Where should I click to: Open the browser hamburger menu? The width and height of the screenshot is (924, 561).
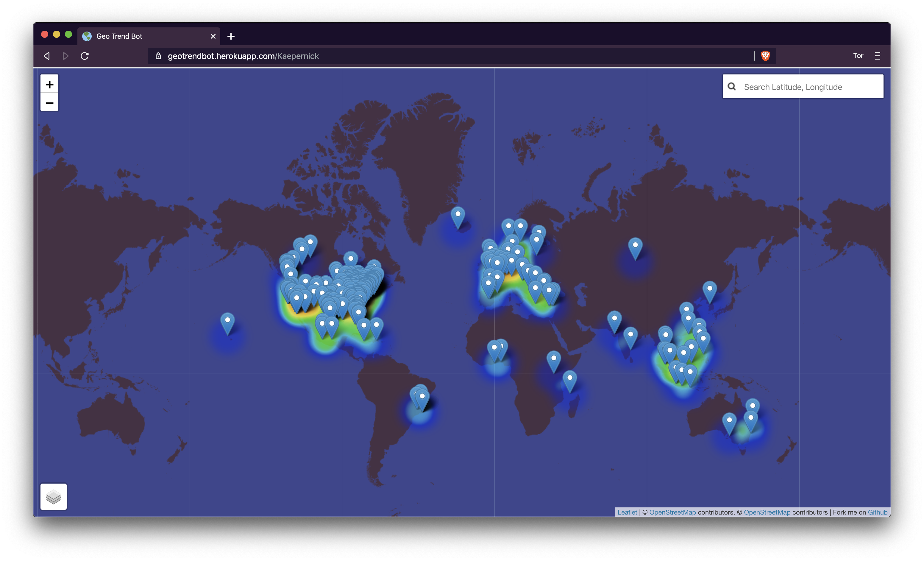877,56
